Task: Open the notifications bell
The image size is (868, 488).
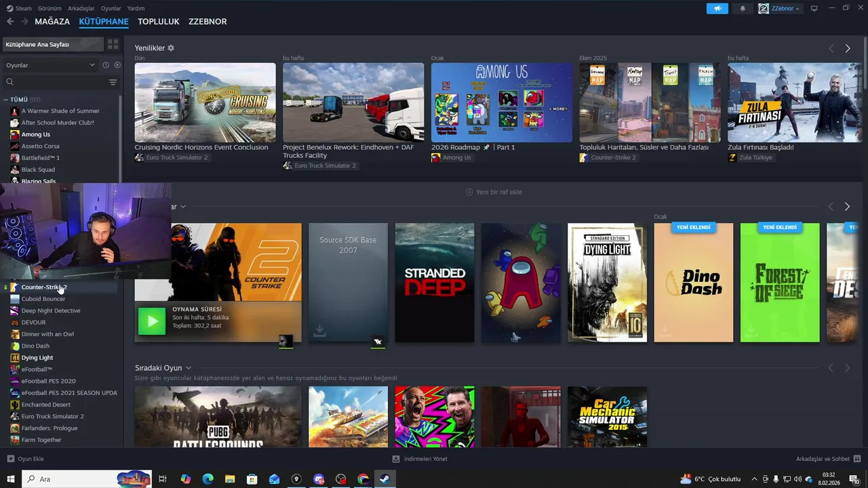Action: (x=743, y=8)
